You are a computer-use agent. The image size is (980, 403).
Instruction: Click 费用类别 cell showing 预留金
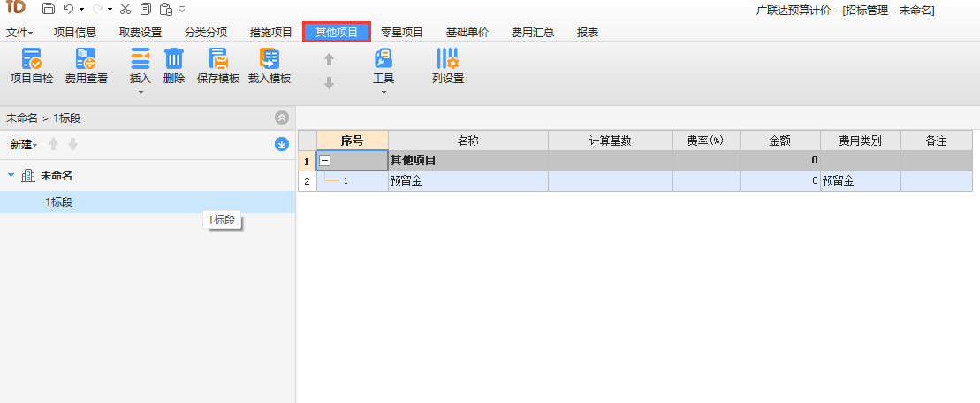click(861, 181)
